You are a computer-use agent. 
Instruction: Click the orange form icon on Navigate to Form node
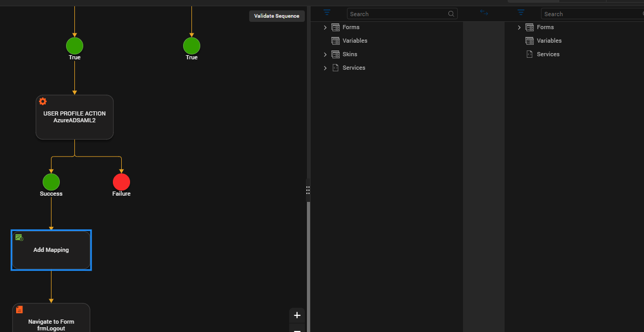[19, 310]
